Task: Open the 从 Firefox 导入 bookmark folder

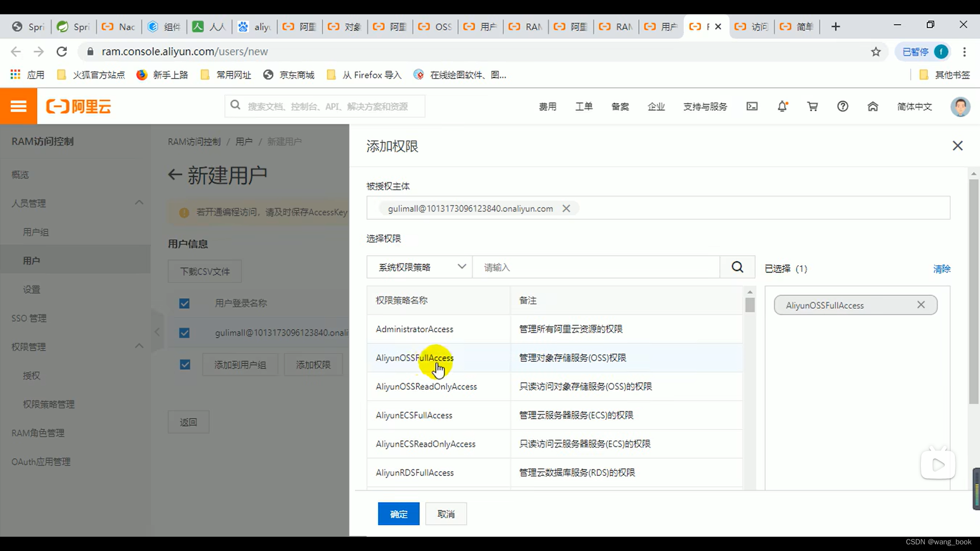Action: [x=364, y=75]
